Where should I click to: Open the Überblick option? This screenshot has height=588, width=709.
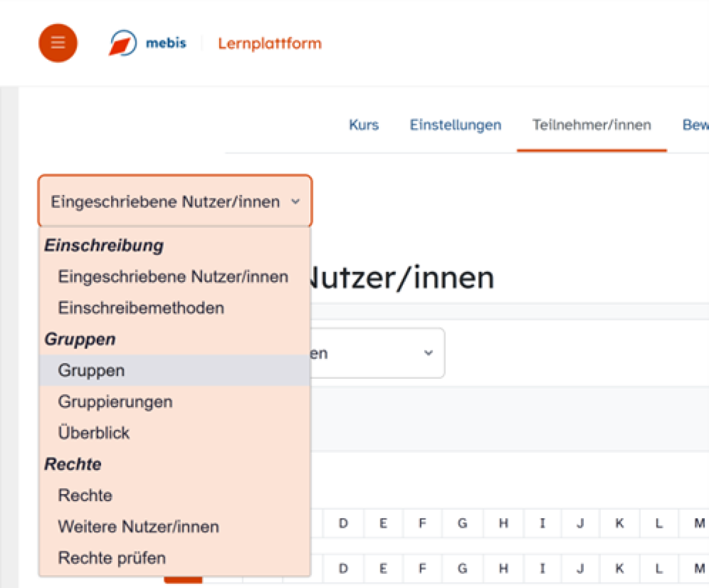coord(93,433)
